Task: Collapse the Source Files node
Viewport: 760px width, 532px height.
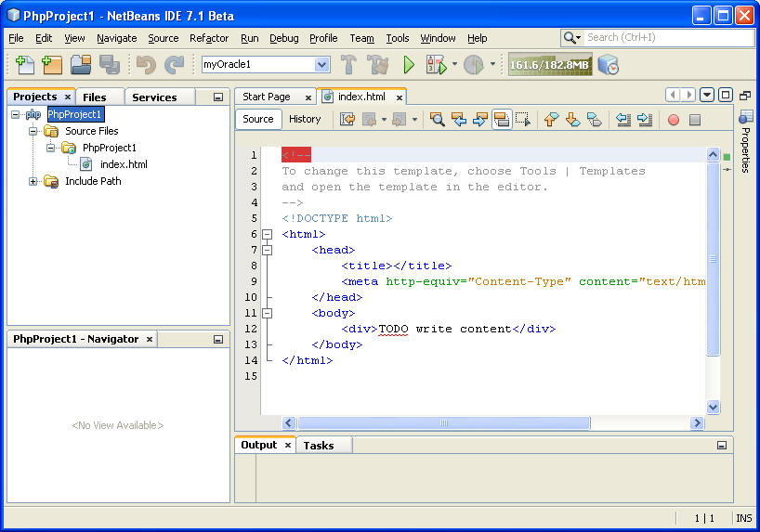Action: pos(33,131)
